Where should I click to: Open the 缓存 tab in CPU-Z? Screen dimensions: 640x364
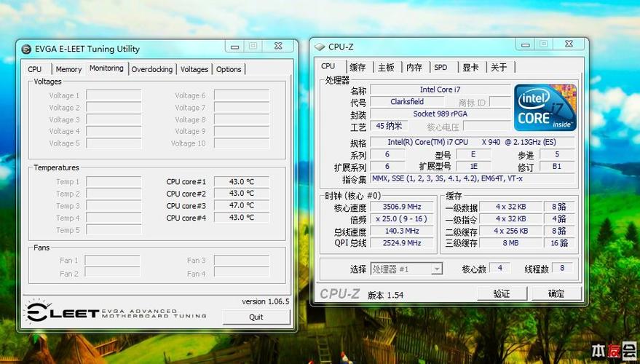click(358, 67)
